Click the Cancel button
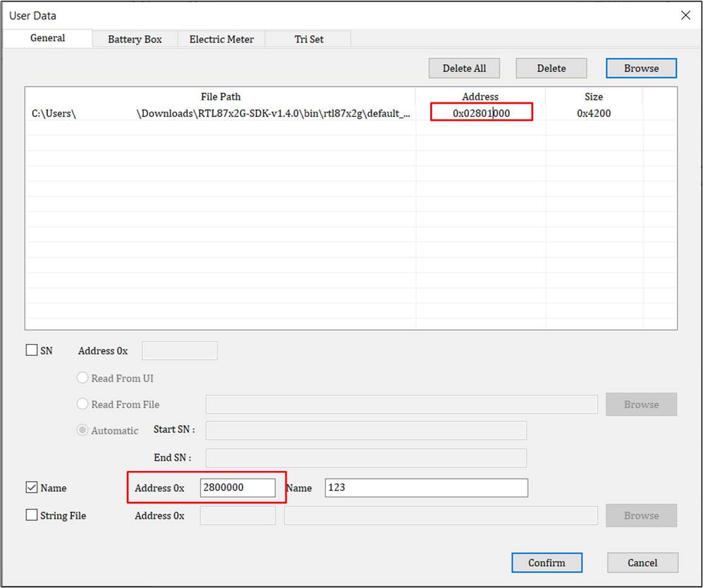Viewport: 703px width, 588px height. pos(642,563)
